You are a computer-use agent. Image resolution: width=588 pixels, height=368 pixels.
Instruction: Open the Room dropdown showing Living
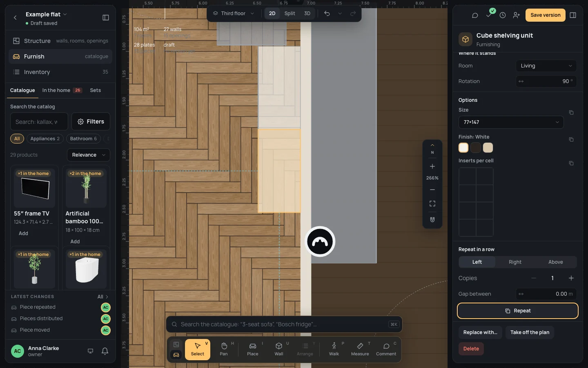click(546, 66)
